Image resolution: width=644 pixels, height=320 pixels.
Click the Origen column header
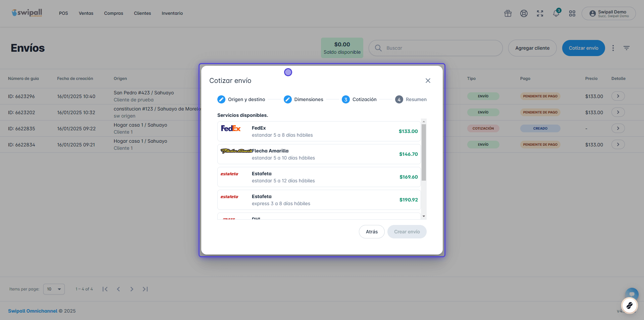(x=120, y=79)
